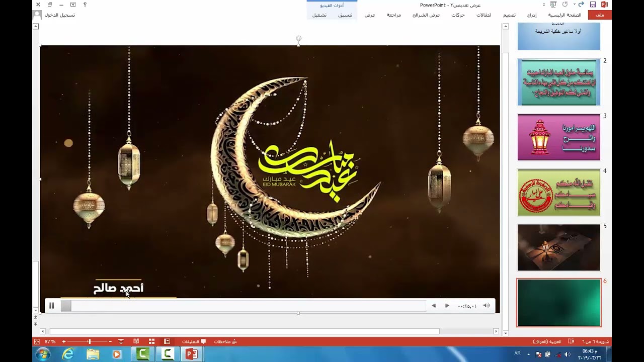Click the video progress seek bar
The height and width of the screenshot is (362, 644).
pyautogui.click(x=243, y=306)
